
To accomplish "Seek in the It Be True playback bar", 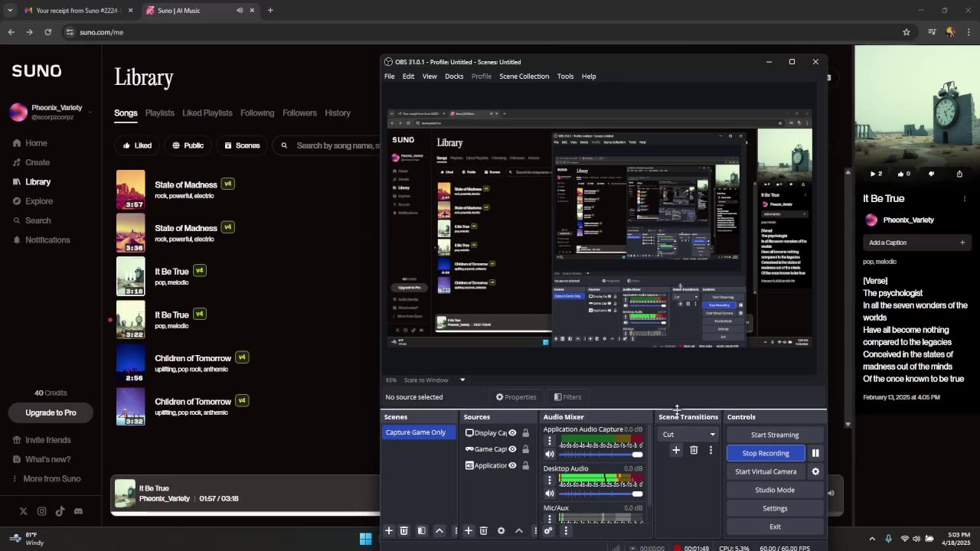I will tap(245, 514).
